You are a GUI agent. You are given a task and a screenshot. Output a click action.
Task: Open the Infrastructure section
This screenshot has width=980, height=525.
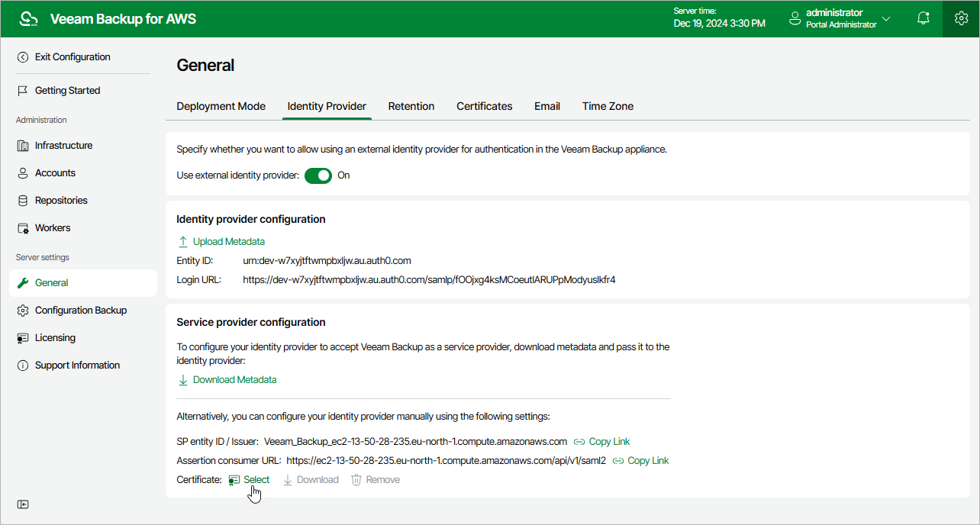(64, 145)
